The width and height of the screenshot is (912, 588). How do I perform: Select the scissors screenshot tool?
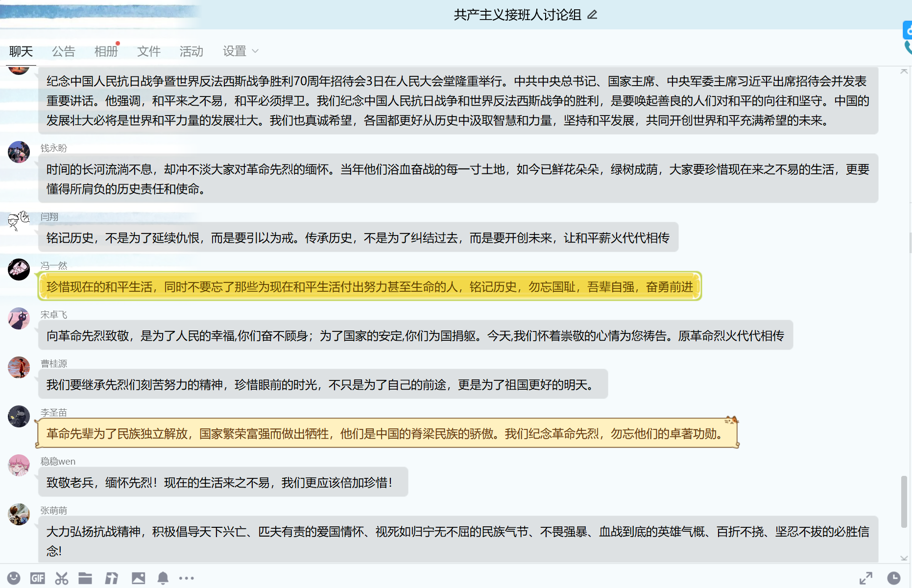coord(62,578)
